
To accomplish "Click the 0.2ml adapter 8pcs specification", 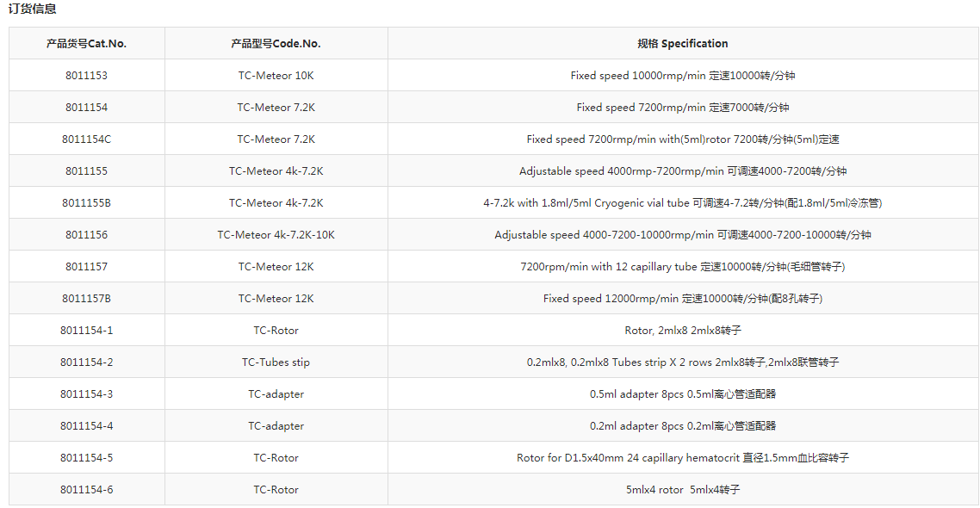I will pyautogui.click(x=683, y=425).
